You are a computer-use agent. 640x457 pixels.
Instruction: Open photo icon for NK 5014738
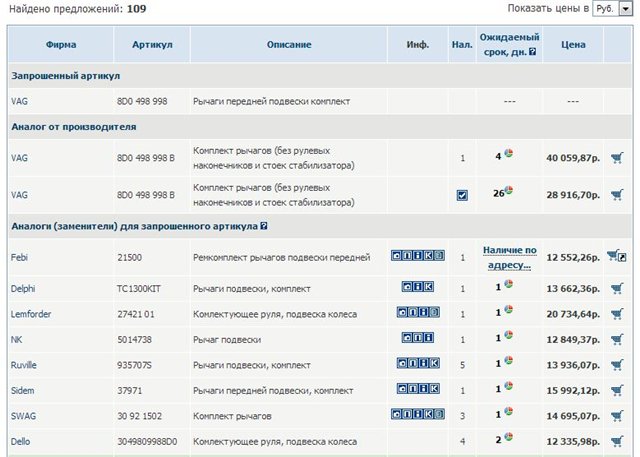click(407, 337)
